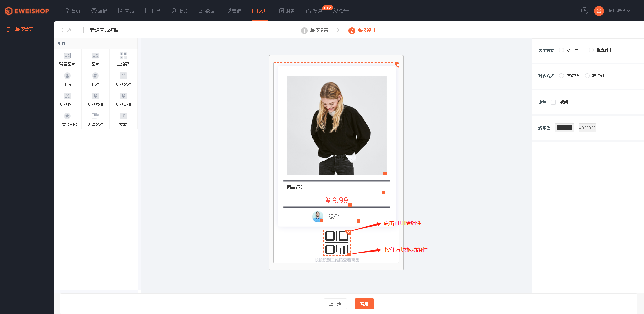Open the 营销 marketing menu
This screenshot has height=314, width=644.
click(233, 11)
